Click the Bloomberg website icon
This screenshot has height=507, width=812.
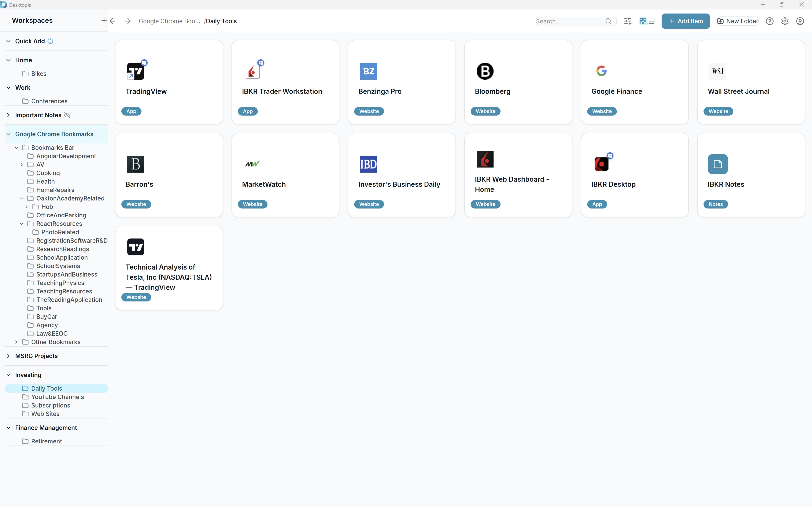485,71
